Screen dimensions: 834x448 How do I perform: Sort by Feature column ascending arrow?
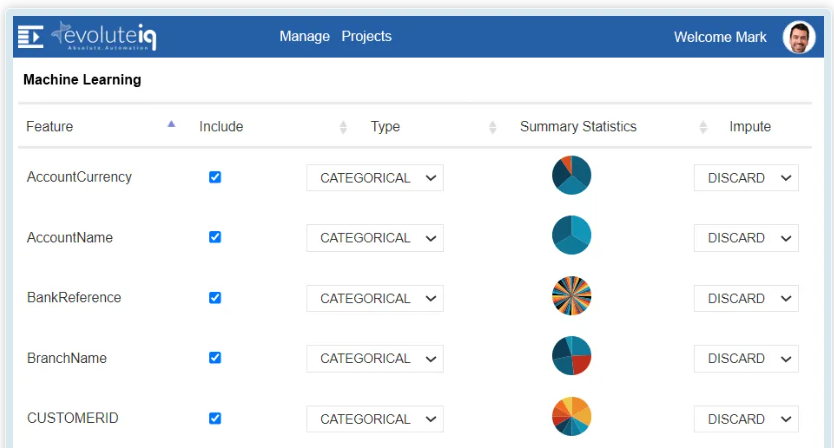point(171,124)
